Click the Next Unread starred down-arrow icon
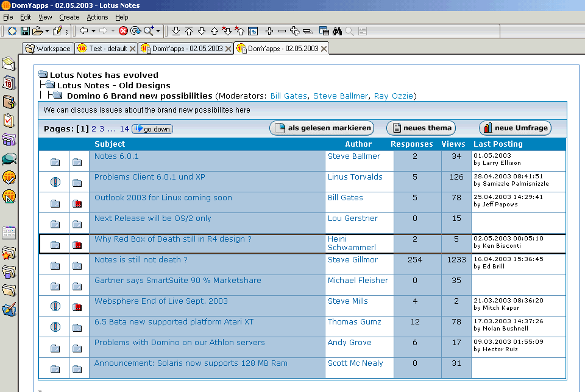Viewport: 585px width, 392px height. click(x=227, y=31)
